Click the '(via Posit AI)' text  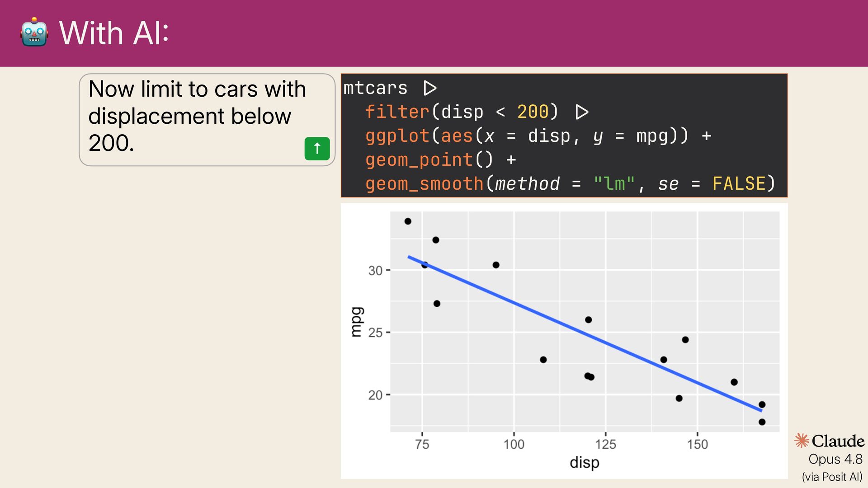click(x=832, y=477)
